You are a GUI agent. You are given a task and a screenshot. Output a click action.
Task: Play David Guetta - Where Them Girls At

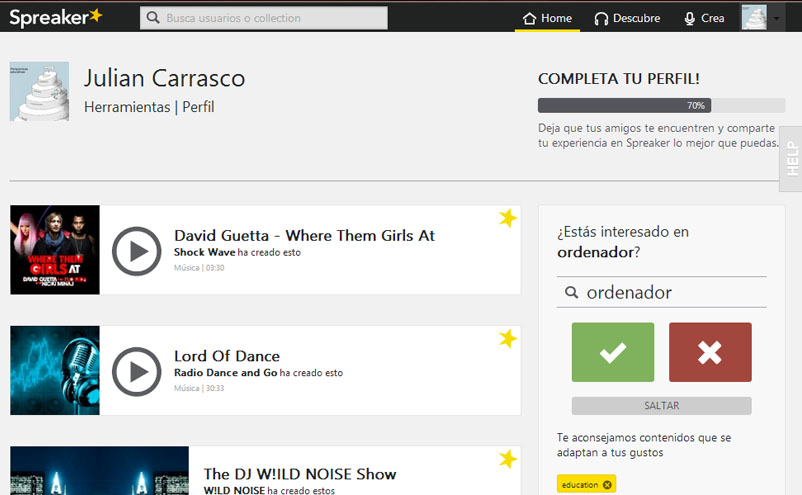137,251
